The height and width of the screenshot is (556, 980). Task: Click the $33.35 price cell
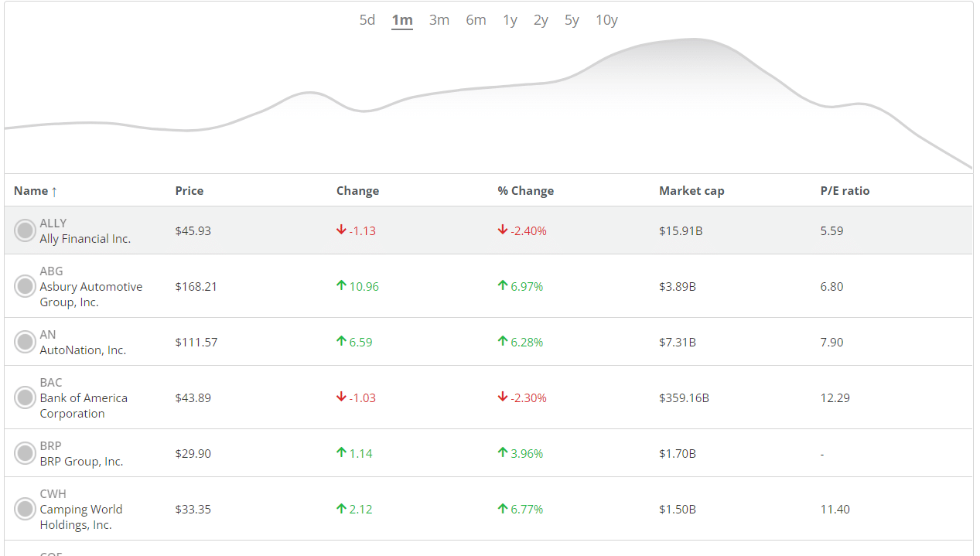[x=193, y=510]
